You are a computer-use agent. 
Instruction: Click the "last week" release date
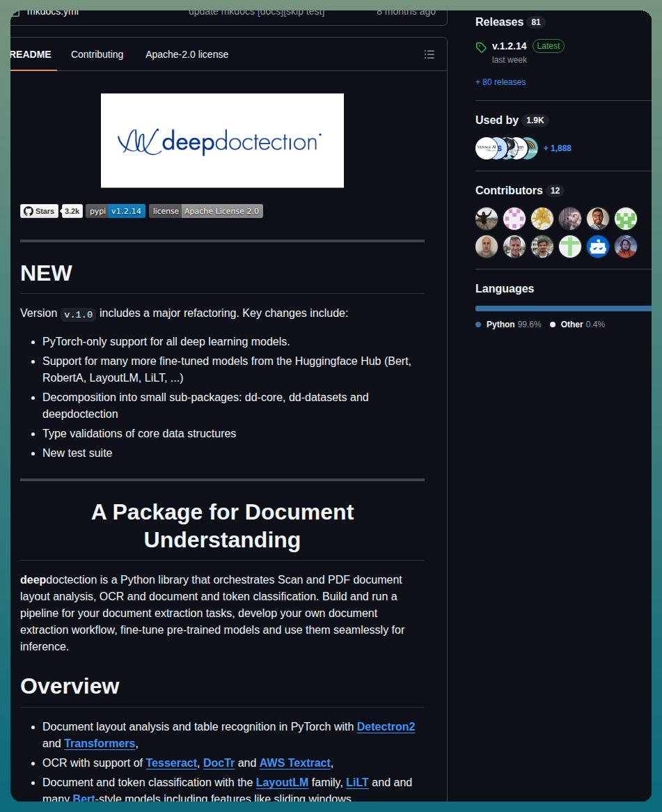click(x=510, y=60)
